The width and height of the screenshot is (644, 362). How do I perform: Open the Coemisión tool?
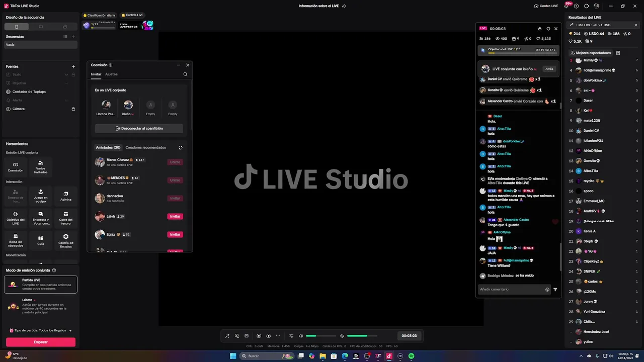point(16,167)
